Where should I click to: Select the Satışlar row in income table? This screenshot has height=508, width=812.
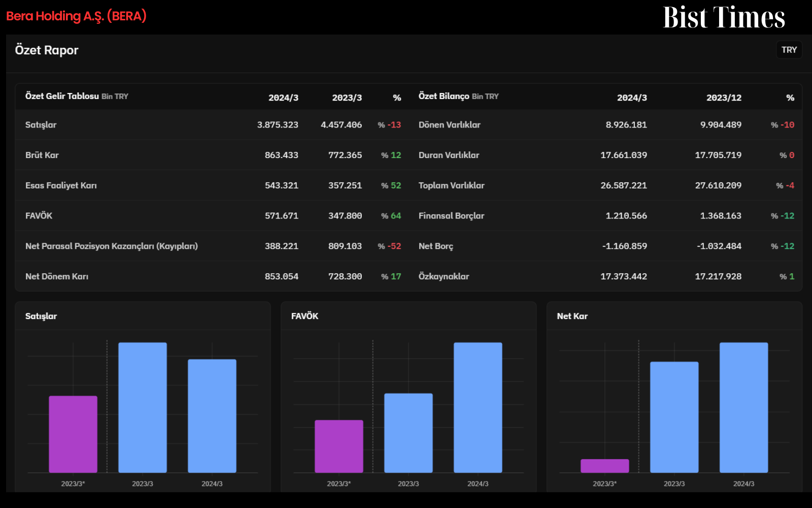[213, 125]
